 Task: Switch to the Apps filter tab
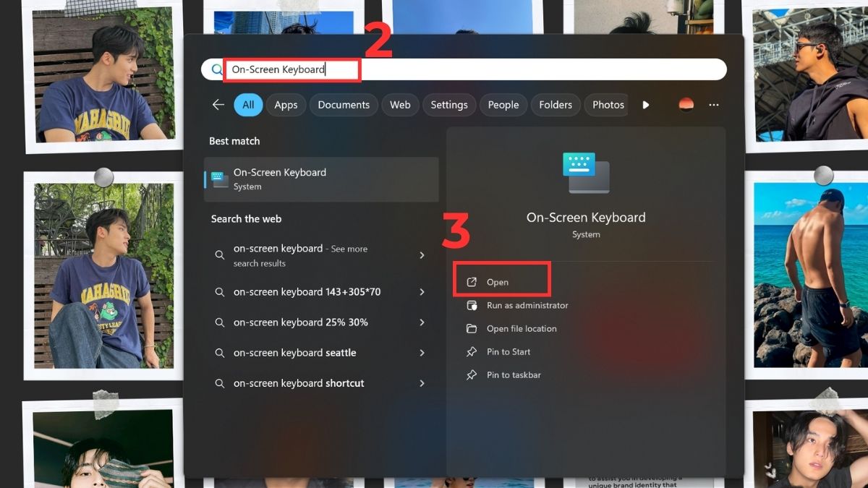pos(286,105)
